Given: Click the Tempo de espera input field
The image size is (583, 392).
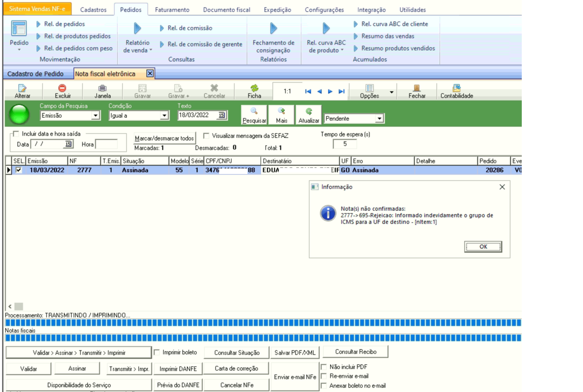Looking at the screenshot, I should (x=345, y=144).
